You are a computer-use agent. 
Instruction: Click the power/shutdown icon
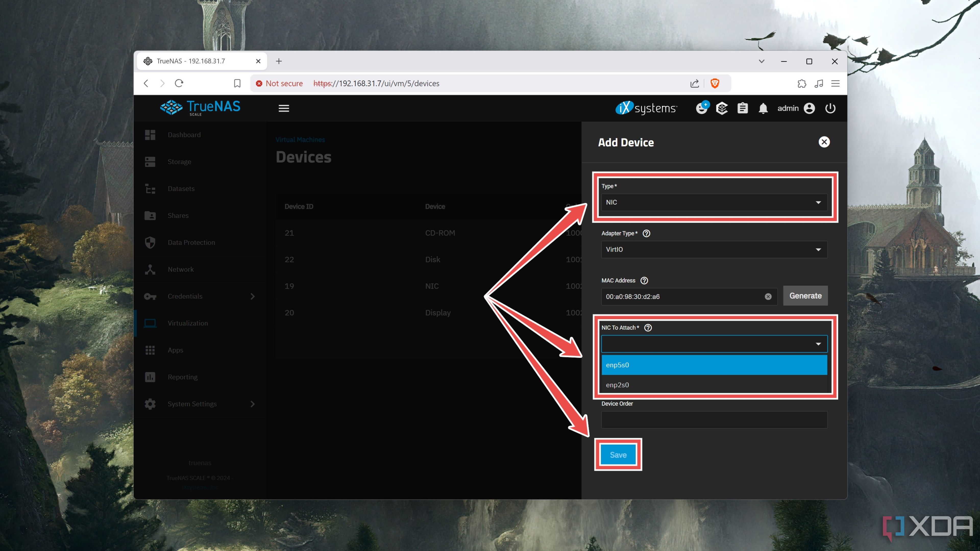(831, 108)
